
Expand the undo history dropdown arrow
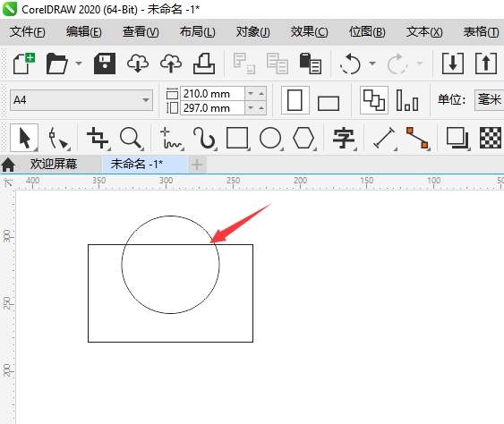(372, 64)
